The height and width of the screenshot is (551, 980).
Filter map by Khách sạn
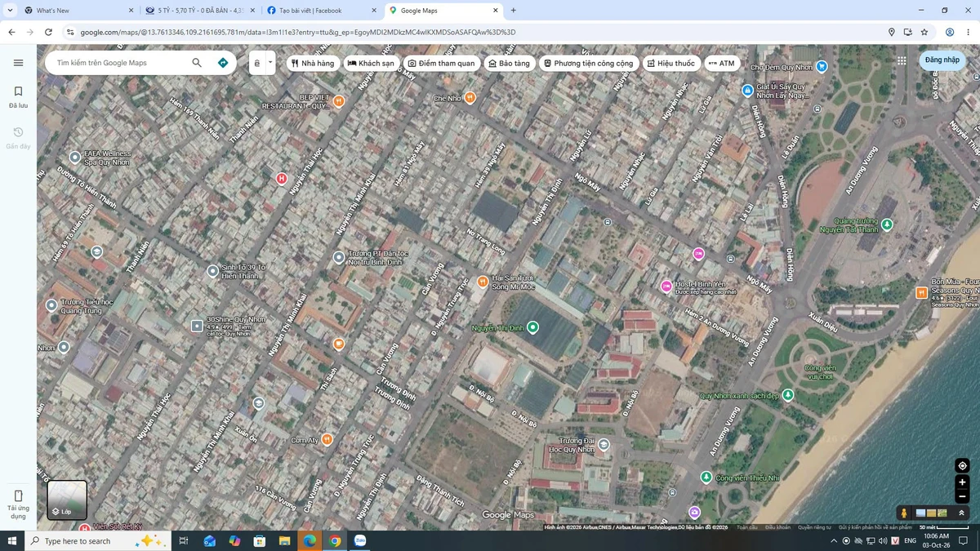371,63
